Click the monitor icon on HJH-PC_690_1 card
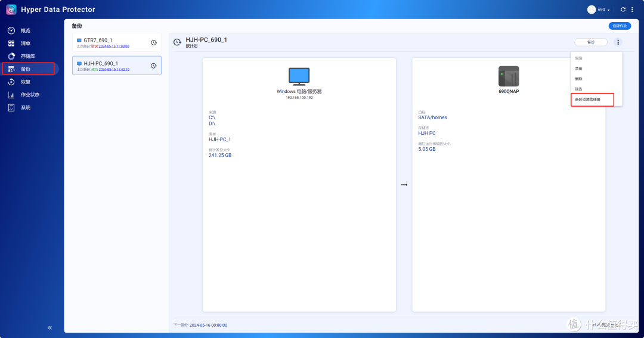The width and height of the screenshot is (644, 338). tap(79, 64)
